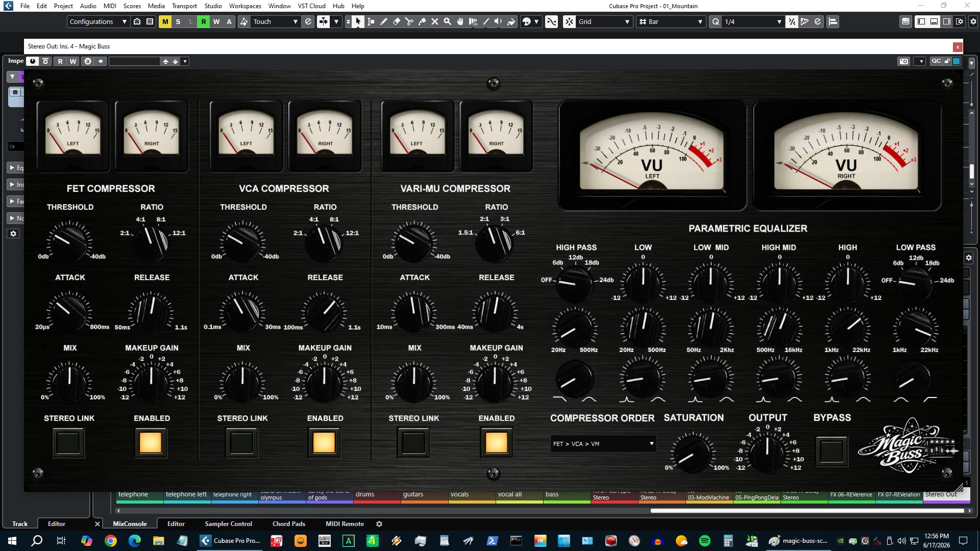
Task: Toggle the left zone visibility icon
Action: coord(921,21)
